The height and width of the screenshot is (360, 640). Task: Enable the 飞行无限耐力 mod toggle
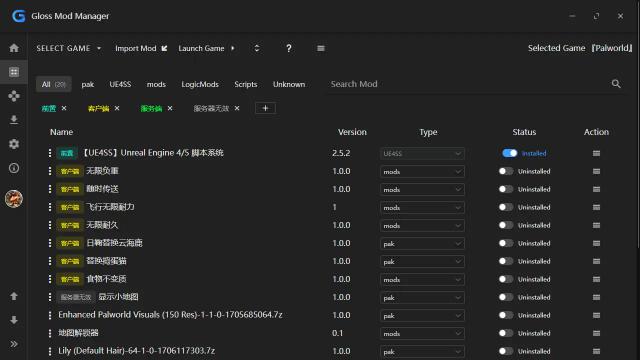pos(506,207)
